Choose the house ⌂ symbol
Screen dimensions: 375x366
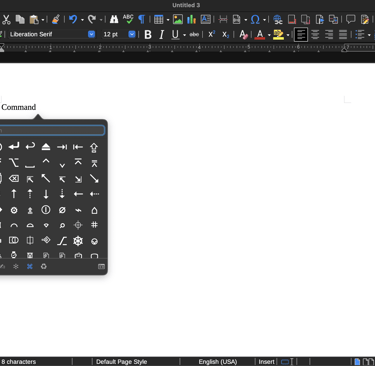94,210
